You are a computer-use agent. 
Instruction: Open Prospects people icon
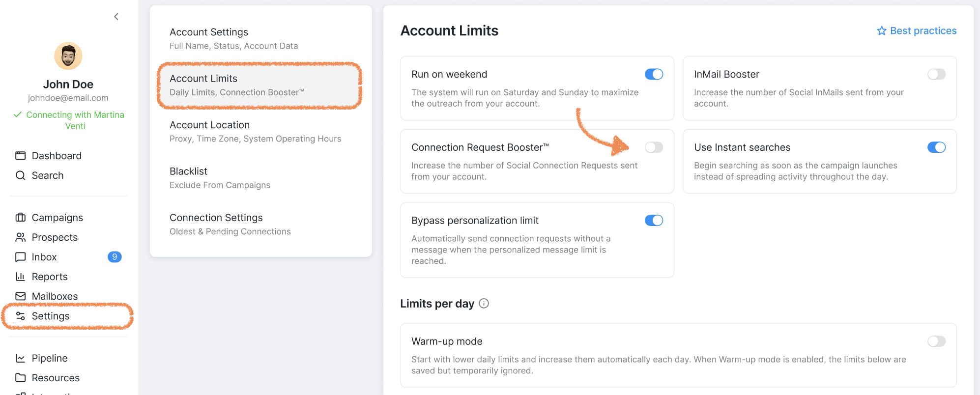click(x=20, y=237)
